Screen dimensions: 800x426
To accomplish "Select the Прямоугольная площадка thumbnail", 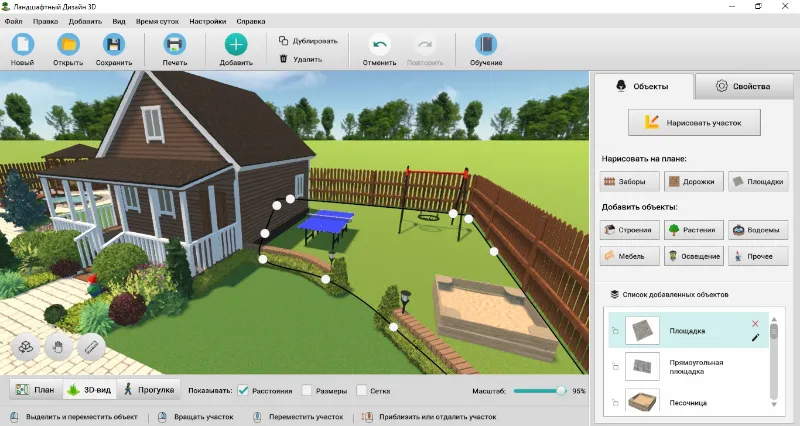I will (642, 366).
